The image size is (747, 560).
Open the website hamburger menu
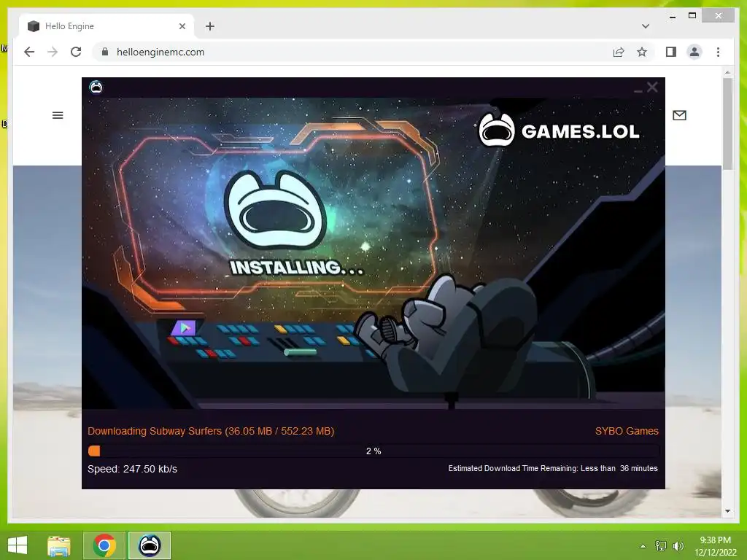point(58,115)
